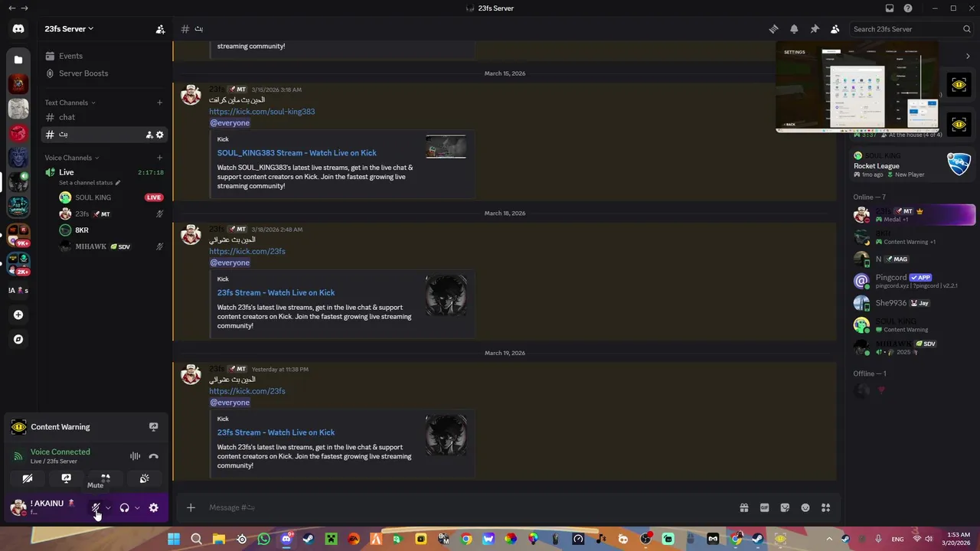
Task: Open the kick.com/soul-king383 link
Action: [262, 112]
